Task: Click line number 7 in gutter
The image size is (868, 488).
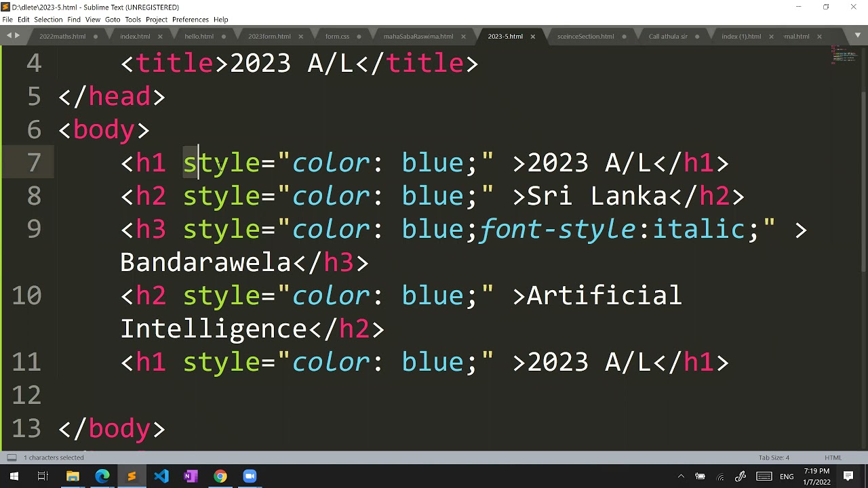Action: tap(34, 163)
